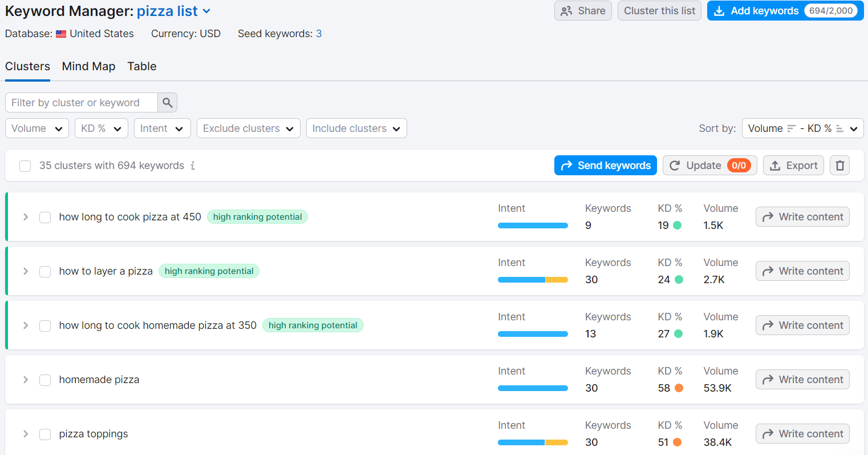Switch to the Mind Map tab

[88, 67]
